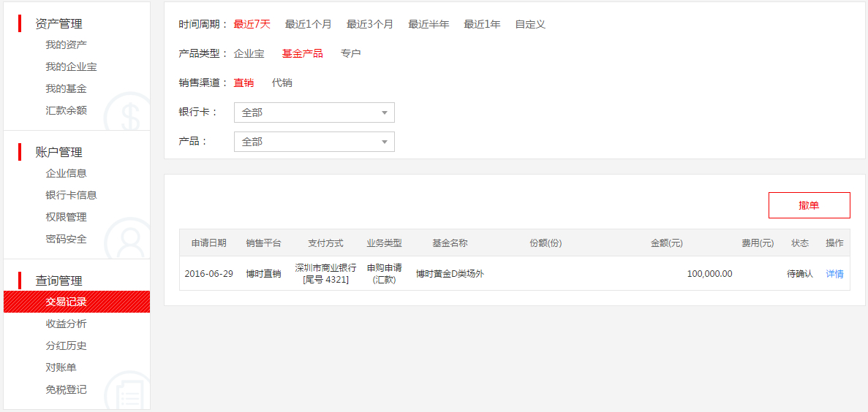Open 我的企业宝 page
Image resolution: width=868 pixels, height=412 pixels.
(x=72, y=67)
